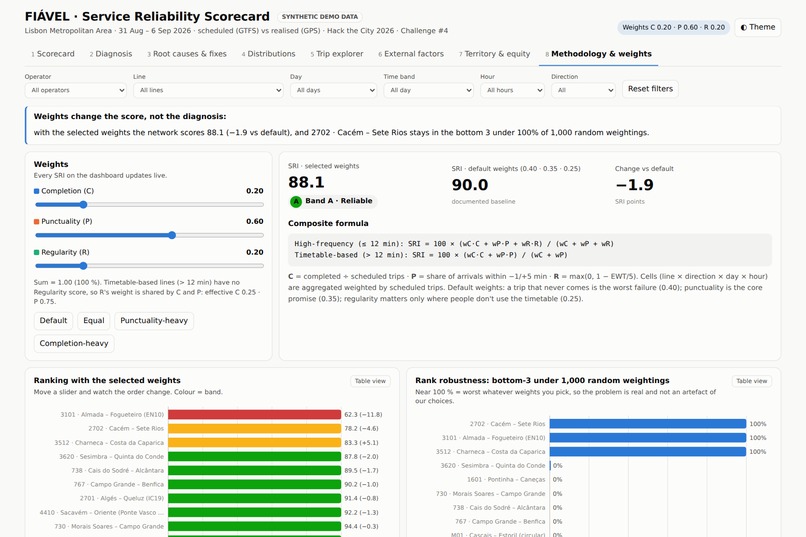The height and width of the screenshot is (537, 806).
Task: Open the Scorecard tab
Action: [52, 54]
